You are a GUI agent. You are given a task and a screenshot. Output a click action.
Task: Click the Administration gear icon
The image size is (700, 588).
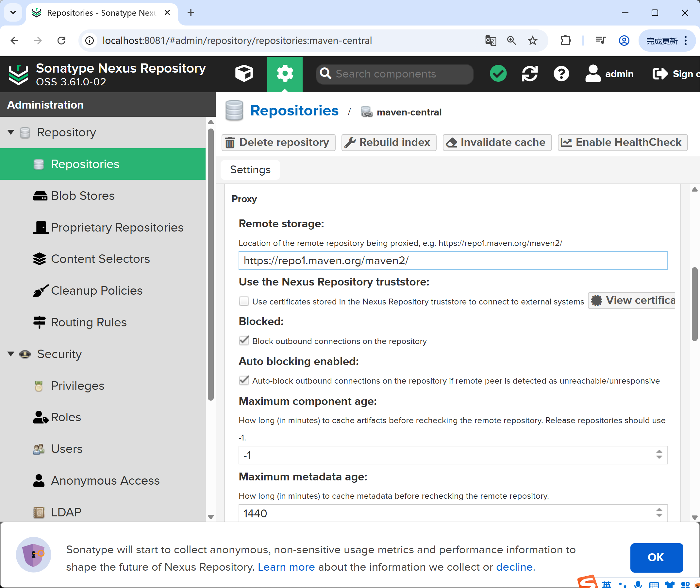click(x=285, y=74)
